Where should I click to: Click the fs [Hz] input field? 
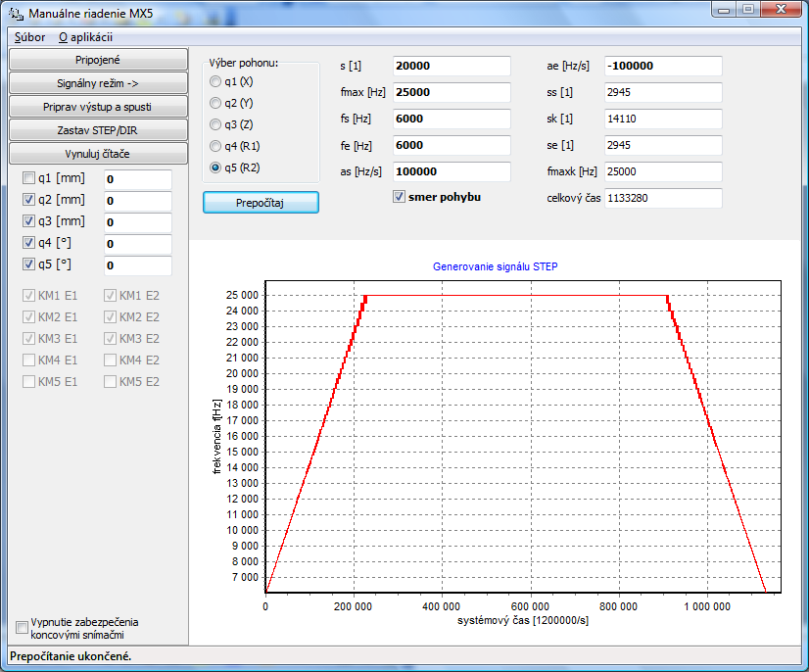[x=452, y=119]
